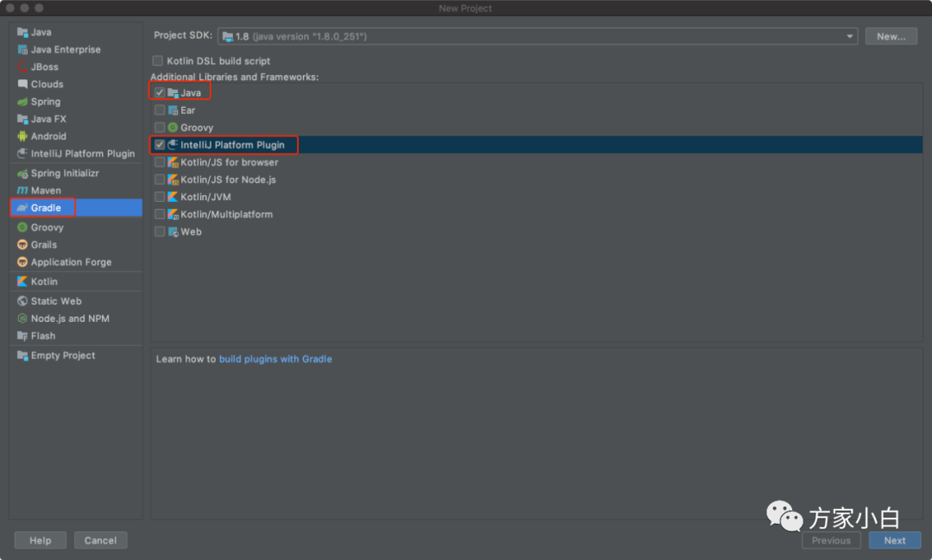Cancel the New Project dialog

pyautogui.click(x=100, y=540)
